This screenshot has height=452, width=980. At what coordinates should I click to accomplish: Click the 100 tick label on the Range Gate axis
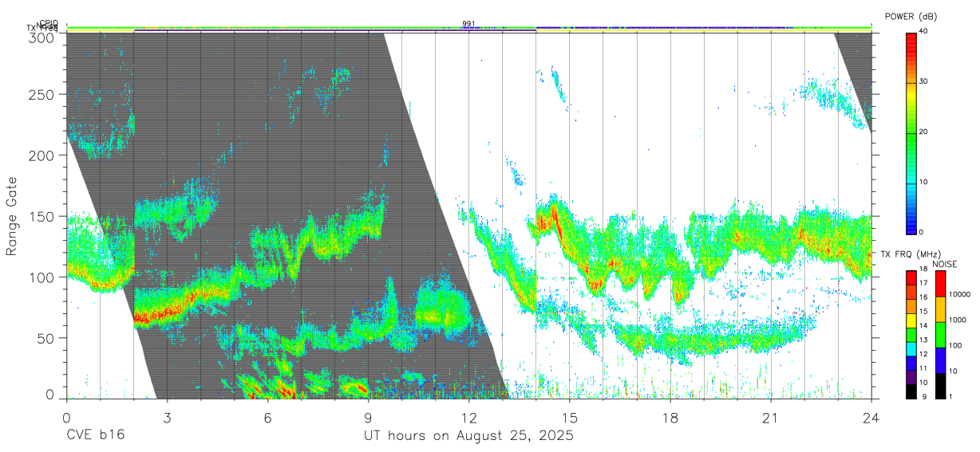[41, 277]
